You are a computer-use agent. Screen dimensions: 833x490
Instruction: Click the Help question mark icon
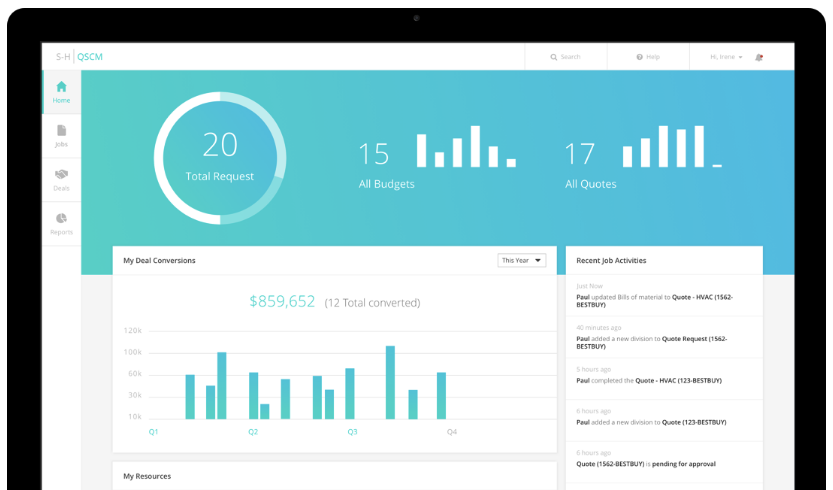pyautogui.click(x=640, y=57)
